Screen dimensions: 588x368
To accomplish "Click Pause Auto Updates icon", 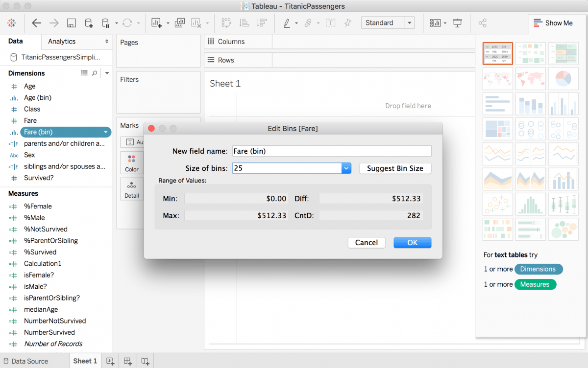I will pos(105,23).
